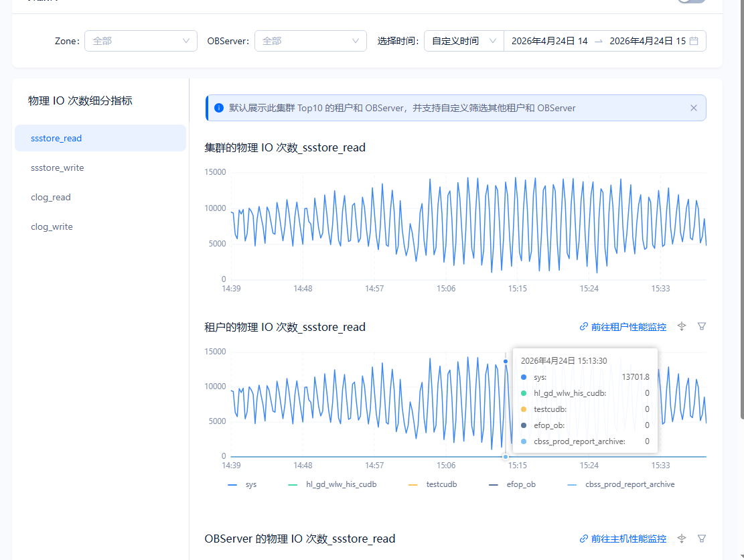This screenshot has height=560, width=744.
Task: Select ssstore_write metric in sidebar
Action: (x=58, y=167)
